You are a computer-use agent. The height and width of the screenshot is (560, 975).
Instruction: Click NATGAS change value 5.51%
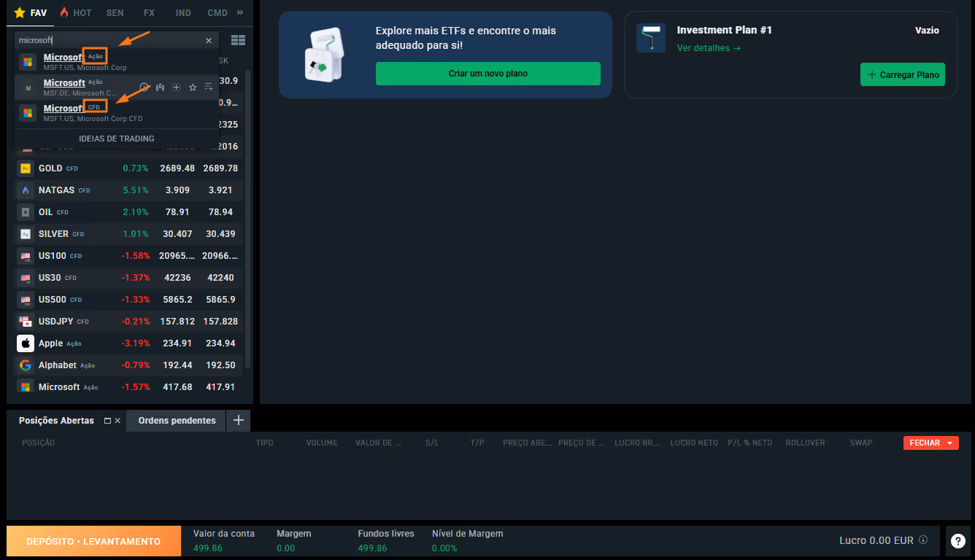pyautogui.click(x=135, y=190)
